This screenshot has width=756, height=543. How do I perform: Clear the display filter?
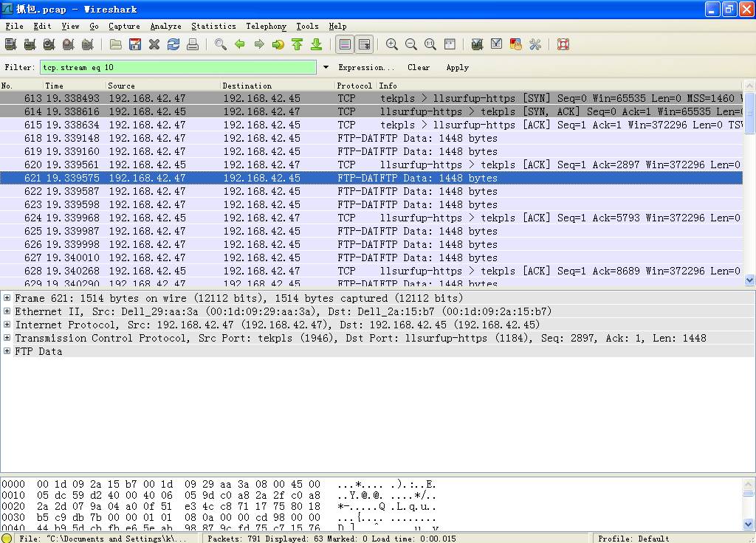coord(419,67)
